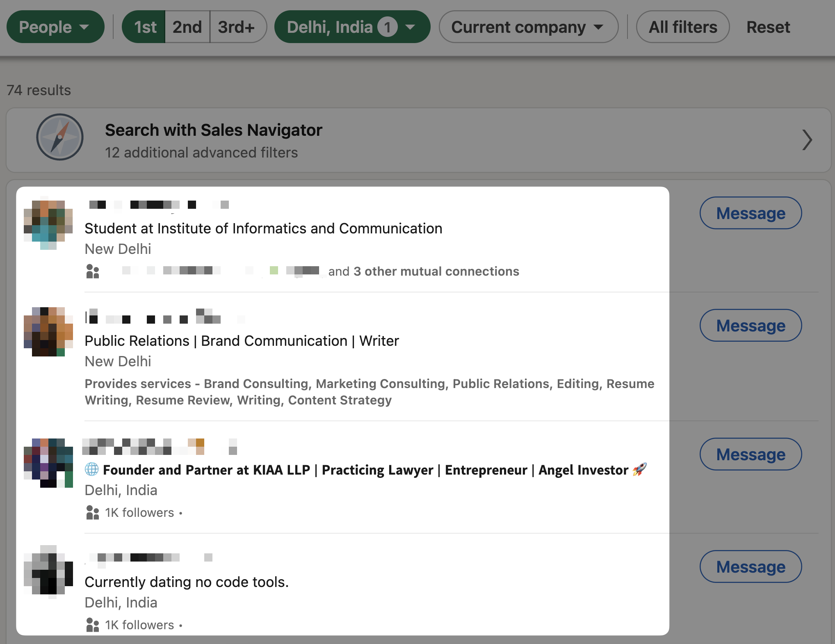Click followers icon under KIAA LLP founder
Screen dimensions: 835x644
tap(93, 512)
